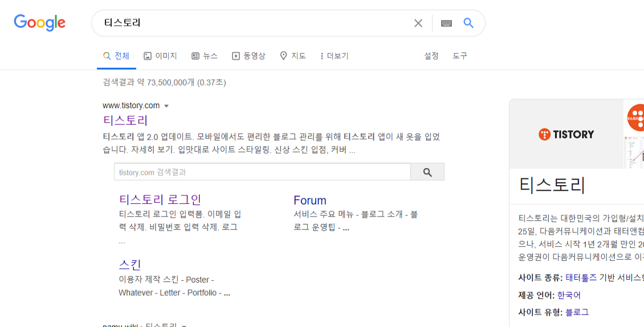Image resolution: width=644 pixels, height=327 pixels.
Task: Click the result count text 약 73,500,000개
Action: coord(165,83)
